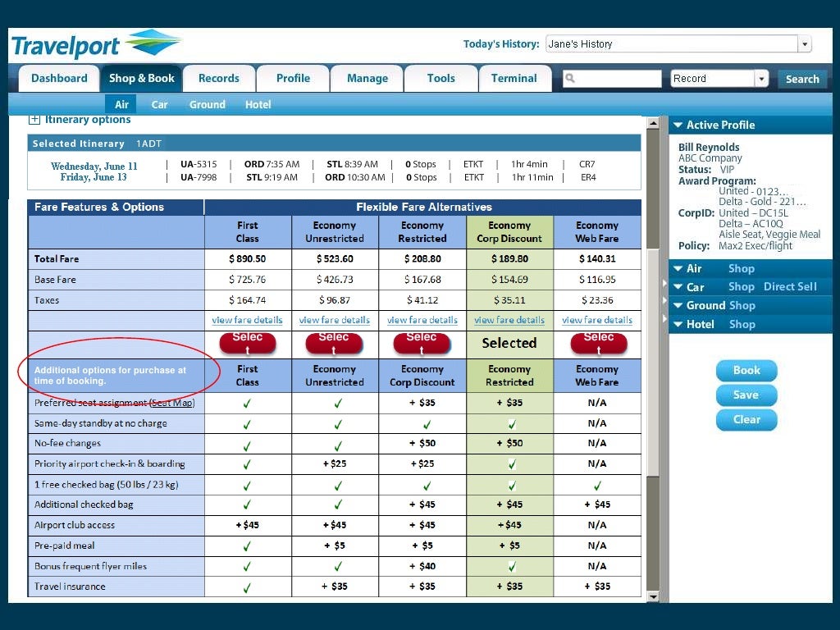View fare details for Economy Restricted
Screen dimensions: 840x630
click(422, 320)
